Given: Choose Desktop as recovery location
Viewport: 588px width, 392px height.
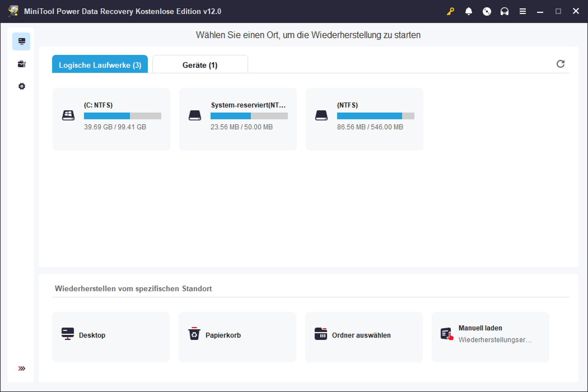Looking at the screenshot, I should tap(111, 337).
